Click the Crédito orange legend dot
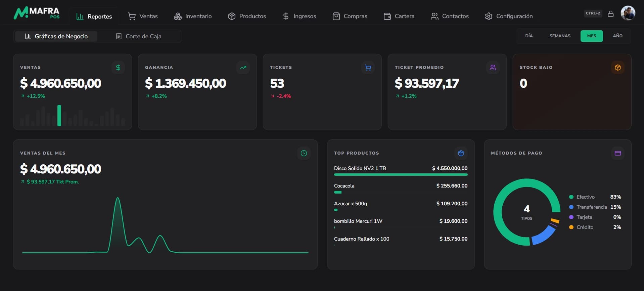This screenshot has width=644, height=291. [x=571, y=227]
